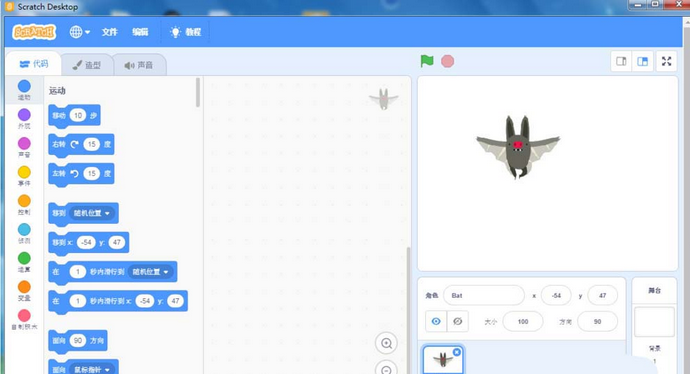Image resolution: width=690 pixels, height=374 pixels.
Task: Switch to large stage layout
Action: pyautogui.click(x=642, y=62)
